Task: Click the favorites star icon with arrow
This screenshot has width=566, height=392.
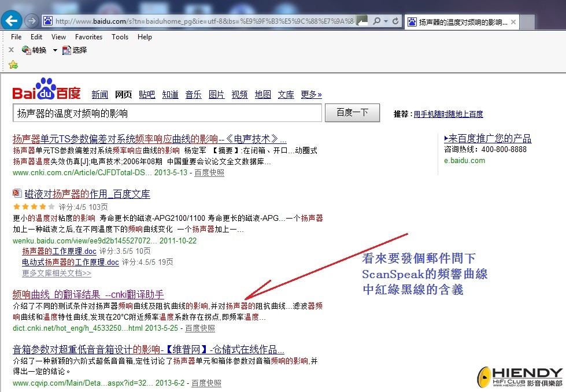Action: [13, 65]
